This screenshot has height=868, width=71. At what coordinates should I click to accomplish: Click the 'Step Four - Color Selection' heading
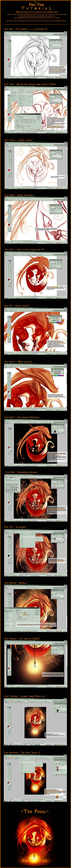19,195
